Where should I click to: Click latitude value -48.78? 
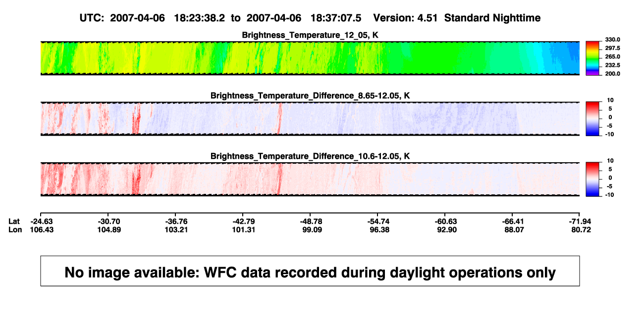[311, 221]
